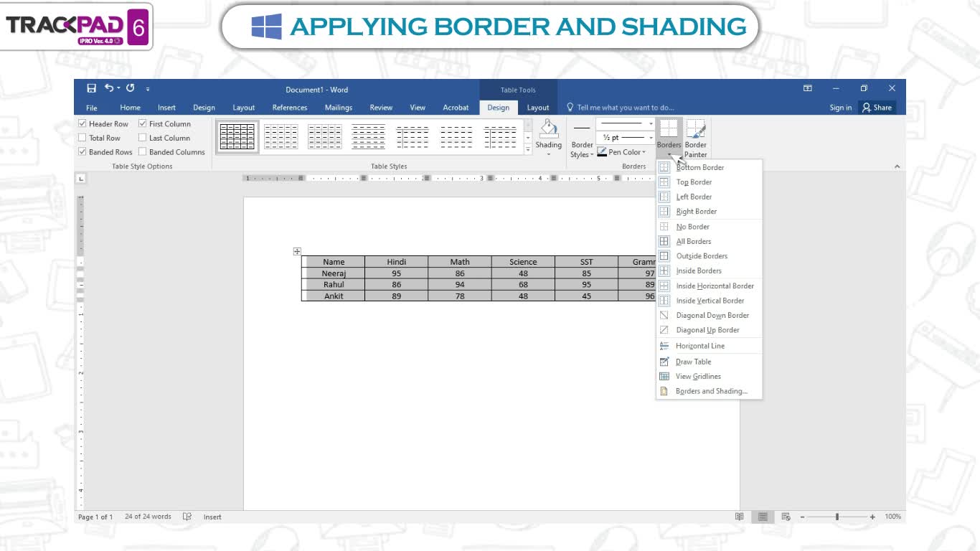Open spelling and proofing status icon
This screenshot has height=551, width=980.
click(187, 517)
